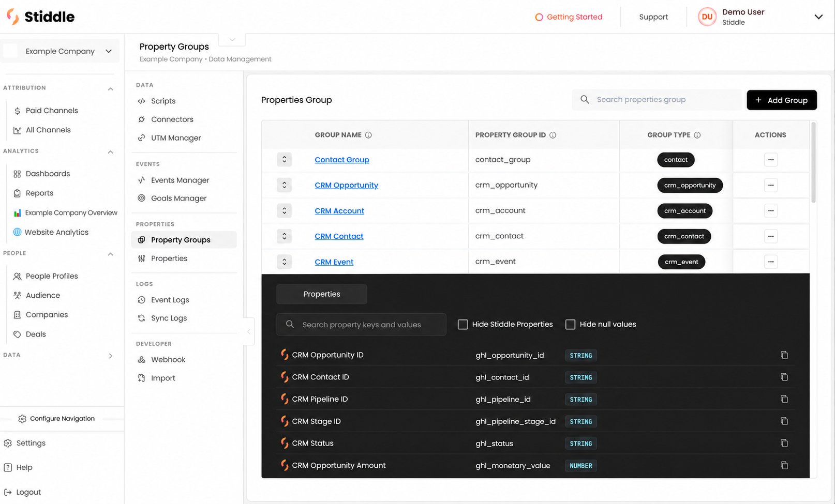Collapse the Analytics section

coord(110,152)
